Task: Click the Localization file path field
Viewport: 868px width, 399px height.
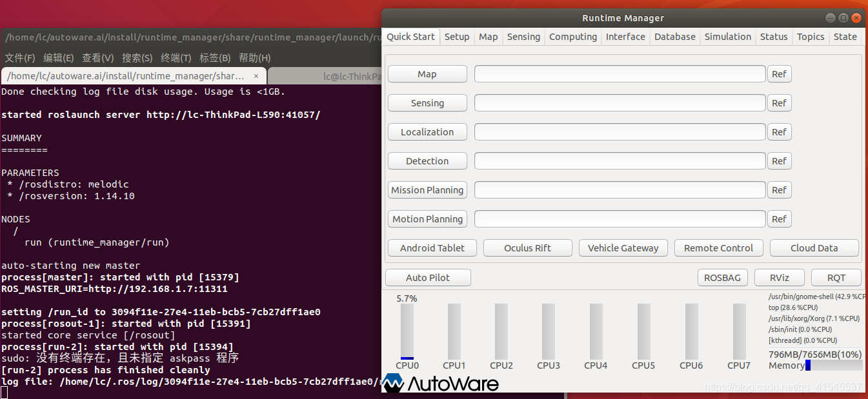Action: tap(620, 132)
